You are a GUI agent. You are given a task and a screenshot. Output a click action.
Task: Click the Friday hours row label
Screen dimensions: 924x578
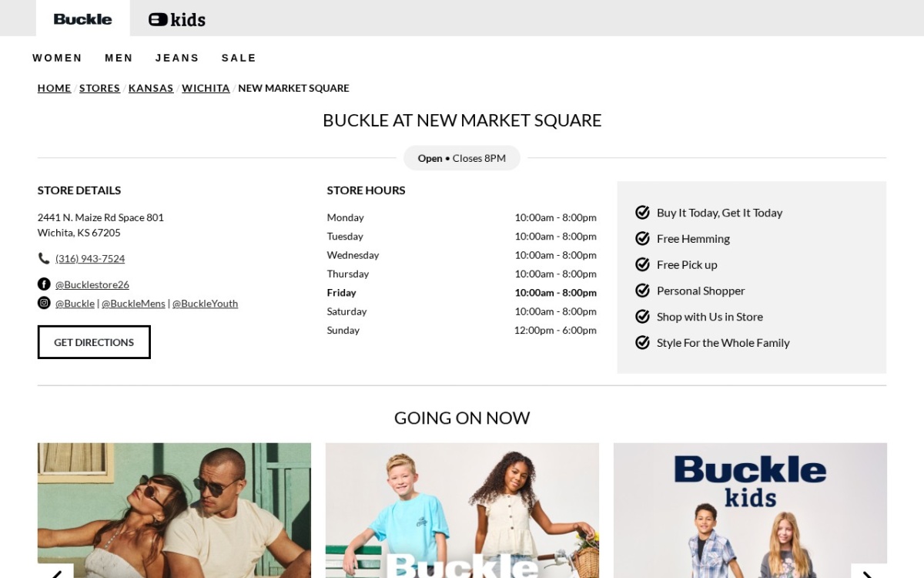[x=341, y=293]
